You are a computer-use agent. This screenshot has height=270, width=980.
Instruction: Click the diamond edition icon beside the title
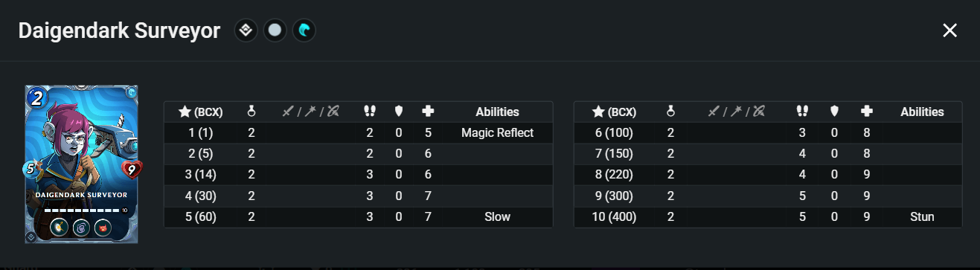(x=246, y=30)
